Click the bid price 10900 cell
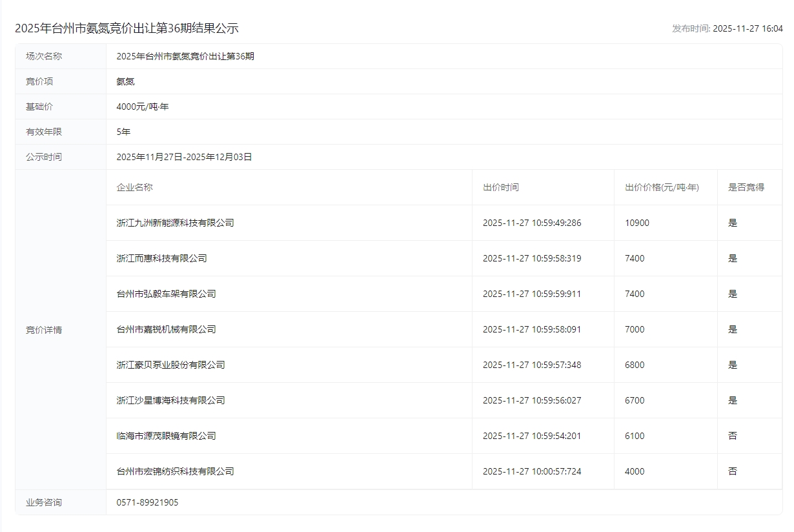 coord(636,223)
